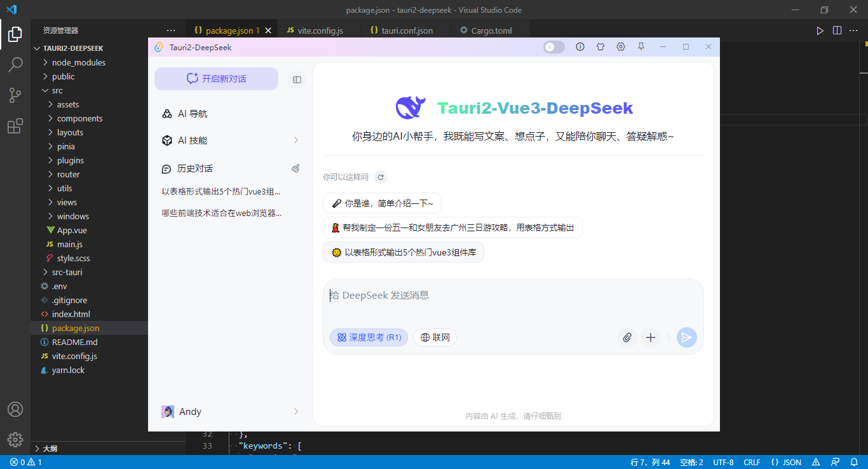Open main.js in the file tree
Viewport: 868px width, 469px height.
[x=70, y=244]
